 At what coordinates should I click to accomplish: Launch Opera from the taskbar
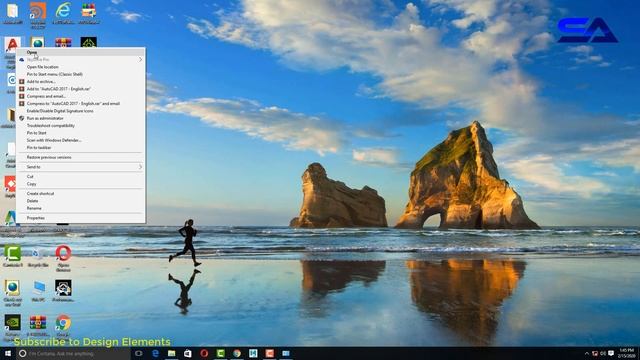(x=204, y=353)
